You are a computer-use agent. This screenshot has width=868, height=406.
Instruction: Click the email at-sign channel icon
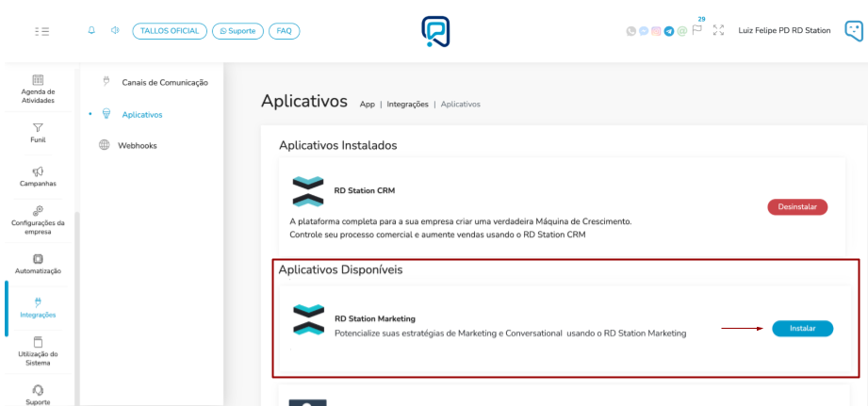click(x=680, y=30)
